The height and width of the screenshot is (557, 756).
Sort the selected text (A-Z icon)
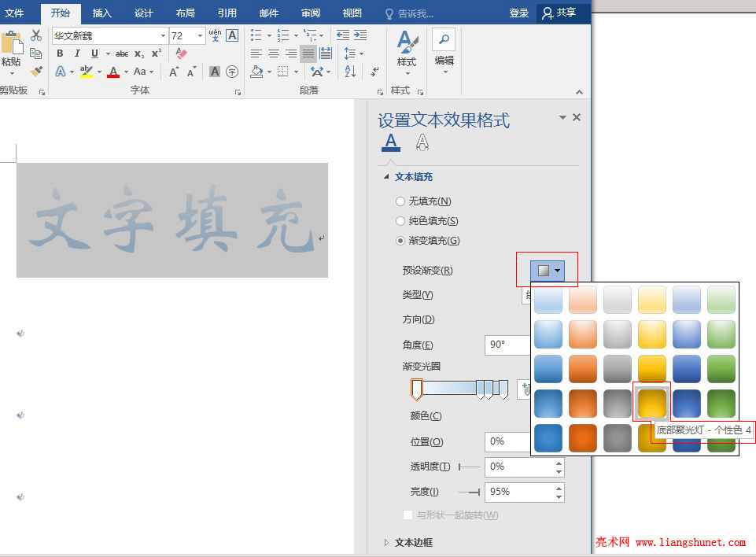click(x=351, y=72)
